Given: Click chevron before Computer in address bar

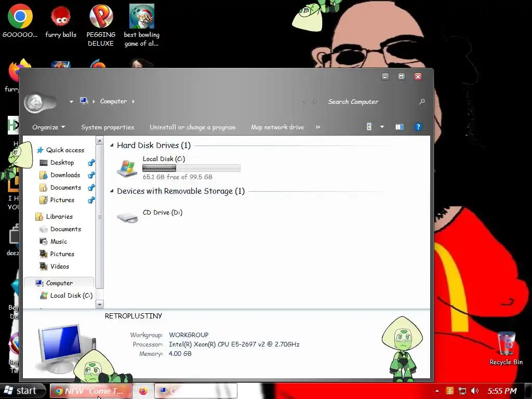Looking at the screenshot, I should click(x=94, y=101).
